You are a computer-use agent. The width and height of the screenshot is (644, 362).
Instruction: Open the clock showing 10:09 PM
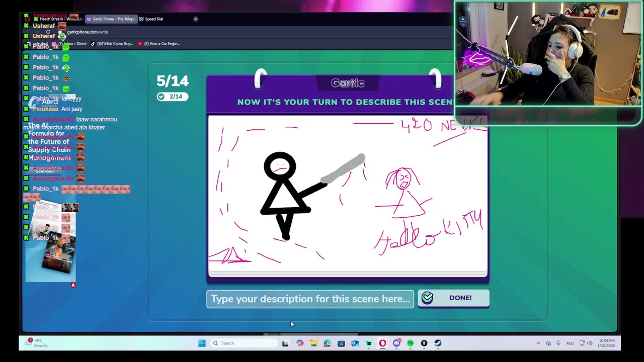[x=606, y=343]
